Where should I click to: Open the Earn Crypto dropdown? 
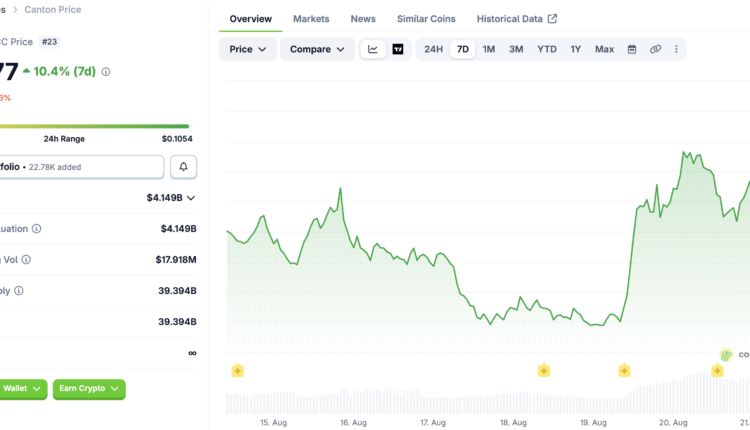(x=89, y=388)
